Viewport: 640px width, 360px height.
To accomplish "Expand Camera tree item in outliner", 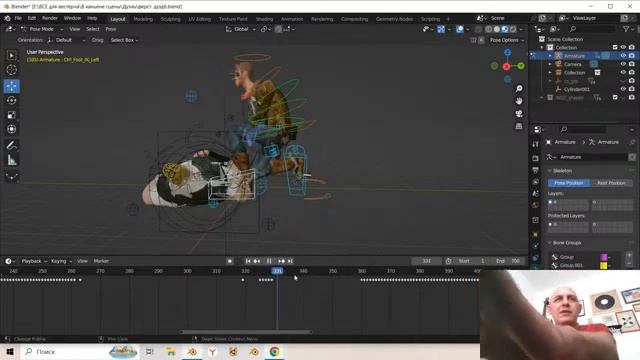I will (x=550, y=64).
